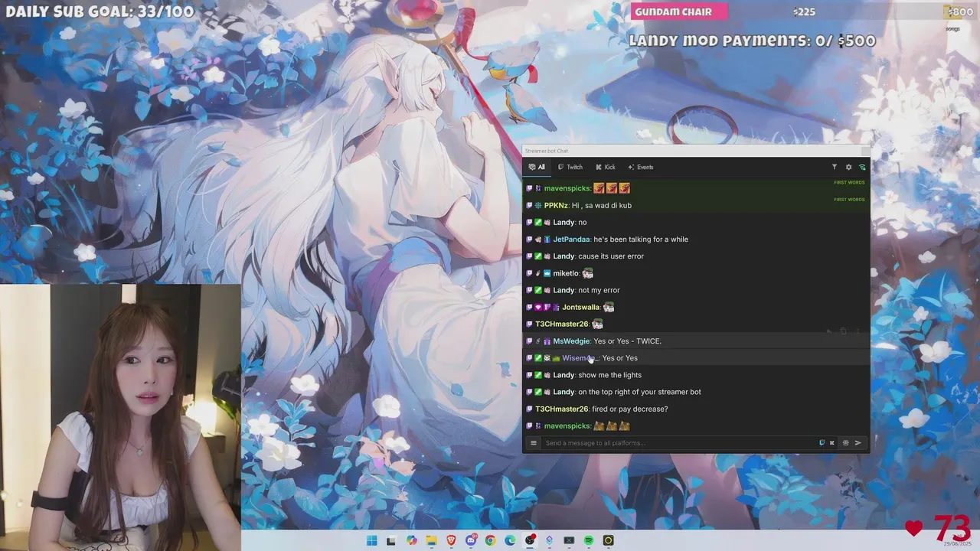Open Google Chrome from the taskbar
The image size is (980, 551).
click(490, 540)
